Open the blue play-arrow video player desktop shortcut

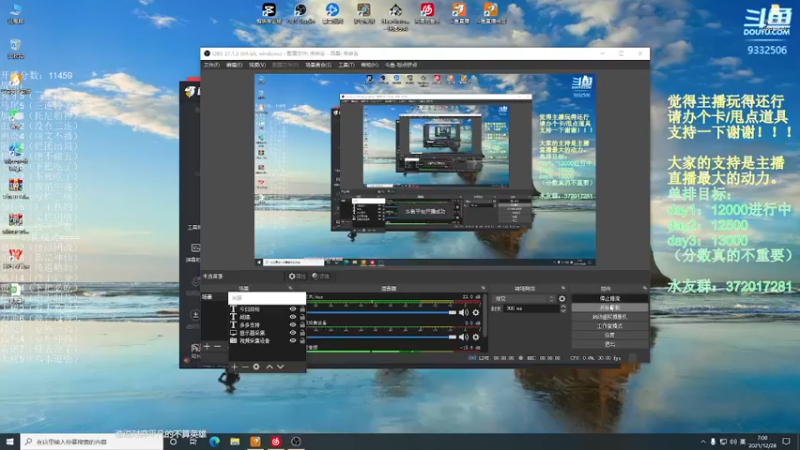(332, 13)
